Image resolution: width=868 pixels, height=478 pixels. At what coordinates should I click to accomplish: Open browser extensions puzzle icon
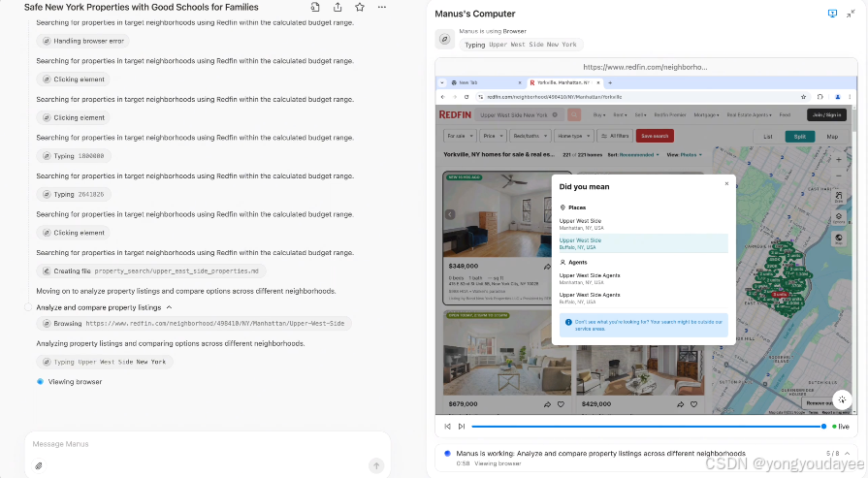[820, 97]
